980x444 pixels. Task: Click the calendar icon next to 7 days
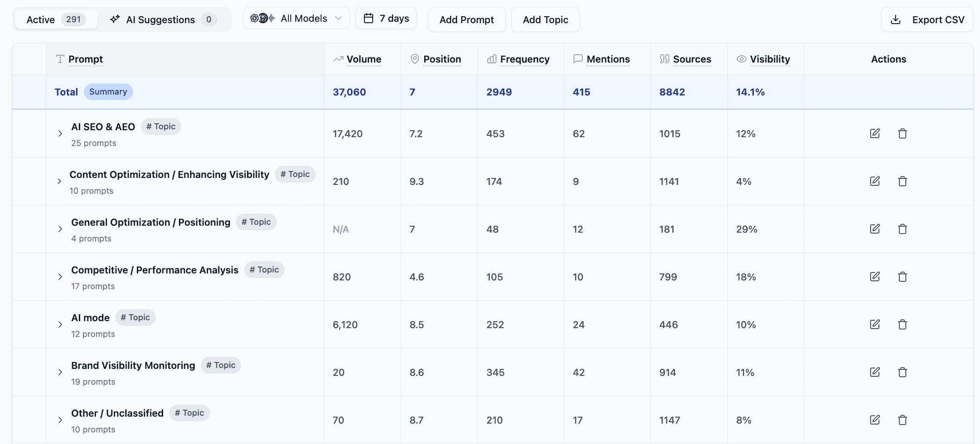coord(369,18)
